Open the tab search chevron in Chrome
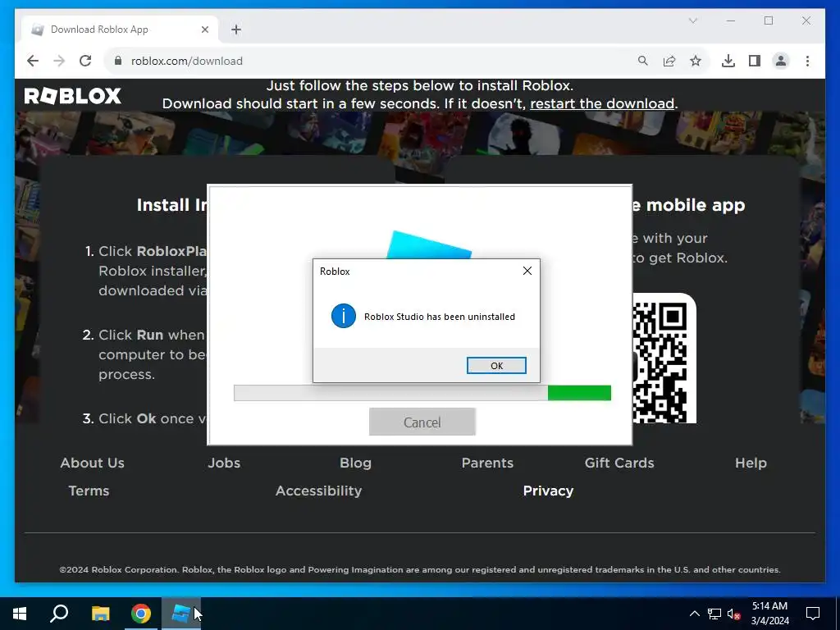 click(692, 21)
